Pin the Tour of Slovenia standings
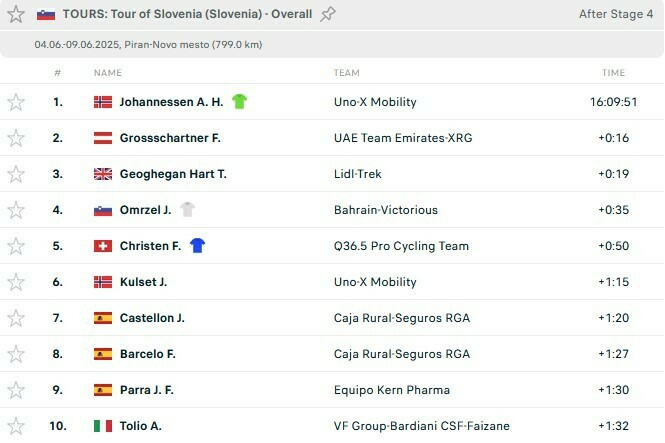The width and height of the screenshot is (665, 443). click(328, 14)
